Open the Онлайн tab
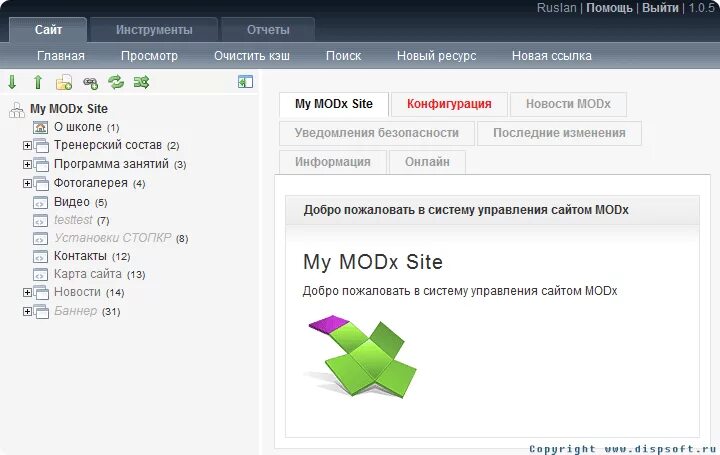The width and height of the screenshot is (720, 455). click(427, 162)
